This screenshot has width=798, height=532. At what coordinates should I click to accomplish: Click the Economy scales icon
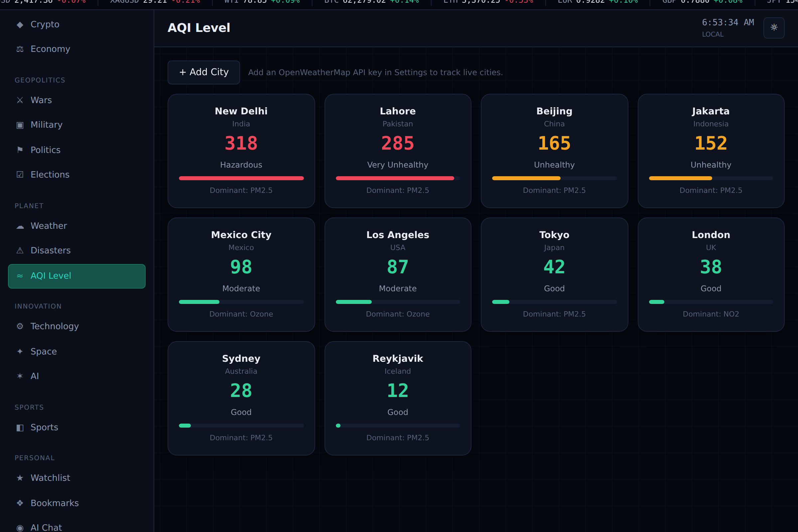(x=20, y=49)
